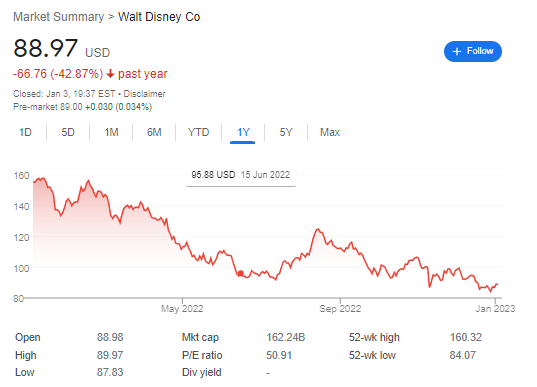Open the 5Y range tab

pos(286,132)
